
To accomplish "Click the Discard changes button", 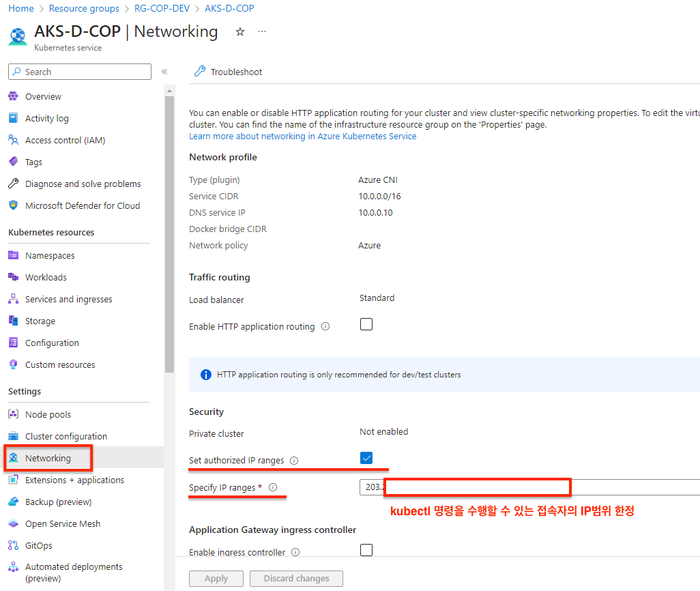I will pyautogui.click(x=296, y=579).
